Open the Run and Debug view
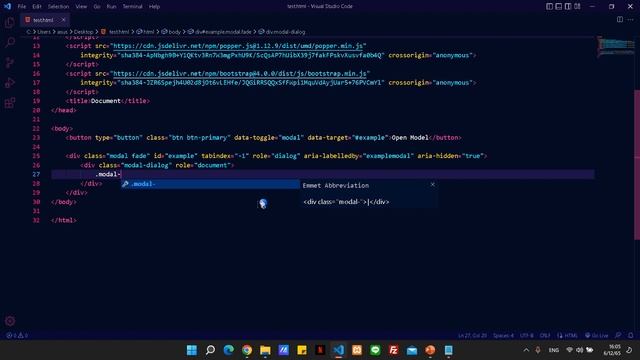Viewport: 640px width, 360px height. 10,82
